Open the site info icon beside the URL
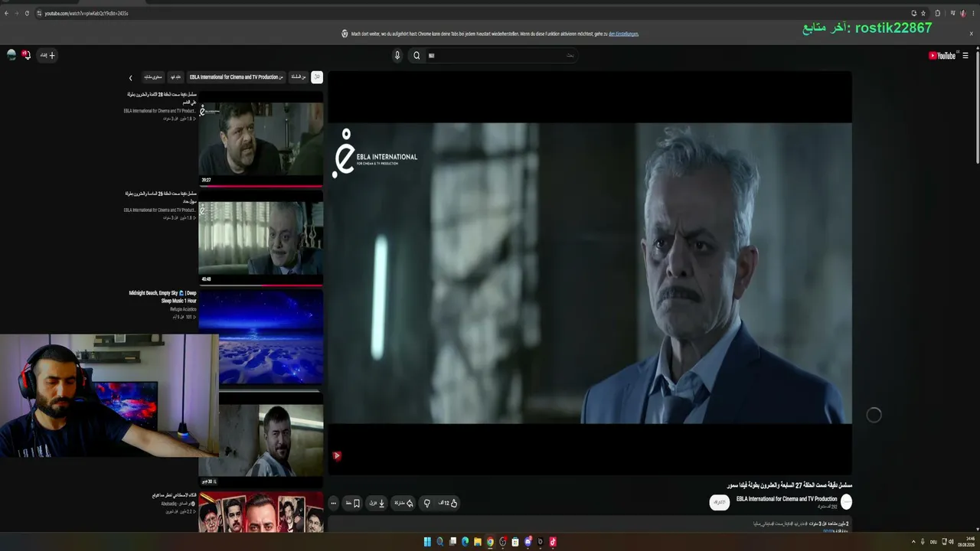The image size is (980, 551). (x=38, y=13)
